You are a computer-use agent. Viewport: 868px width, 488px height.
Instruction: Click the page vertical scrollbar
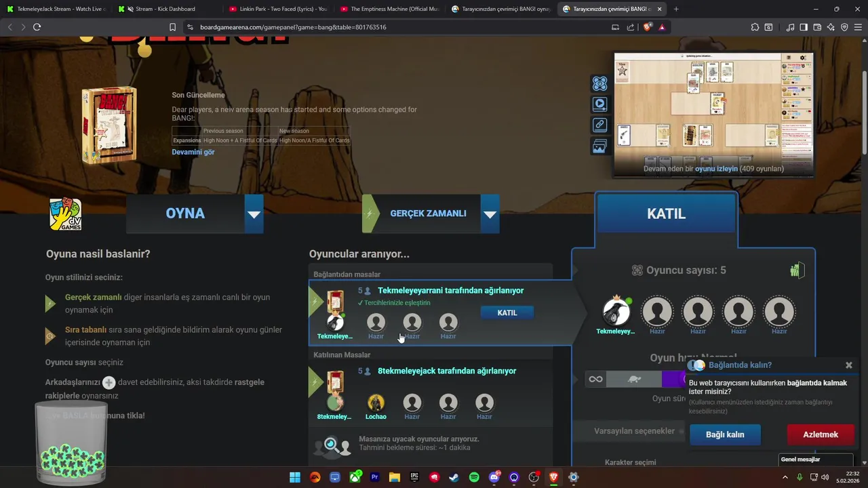click(x=864, y=112)
